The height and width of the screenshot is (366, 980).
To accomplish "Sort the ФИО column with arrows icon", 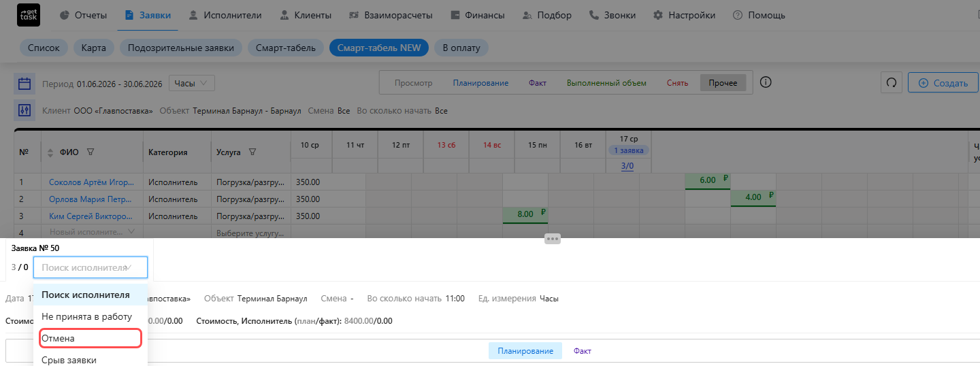I will point(50,152).
